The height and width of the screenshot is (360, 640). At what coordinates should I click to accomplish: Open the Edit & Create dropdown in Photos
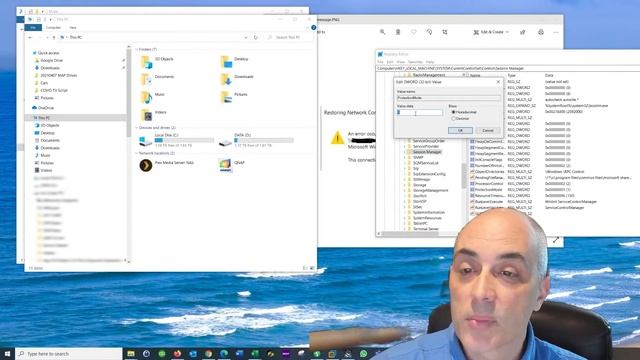point(491,32)
